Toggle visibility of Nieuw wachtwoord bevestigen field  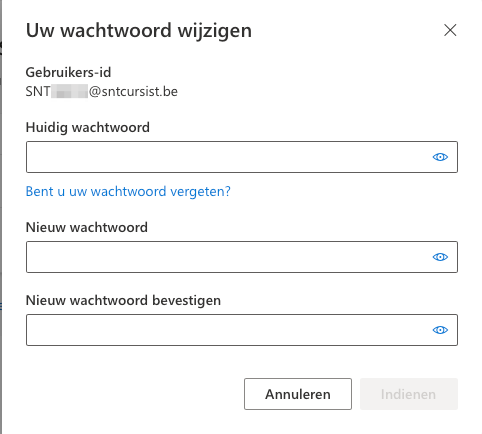click(x=440, y=330)
